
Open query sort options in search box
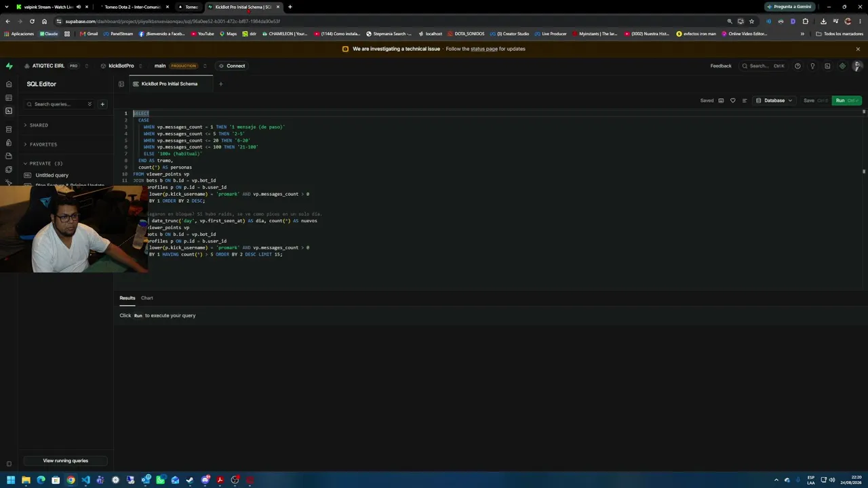[x=90, y=104]
